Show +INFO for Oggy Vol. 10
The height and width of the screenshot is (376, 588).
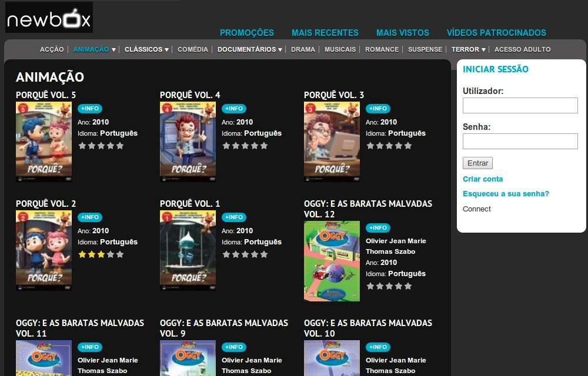pos(378,347)
